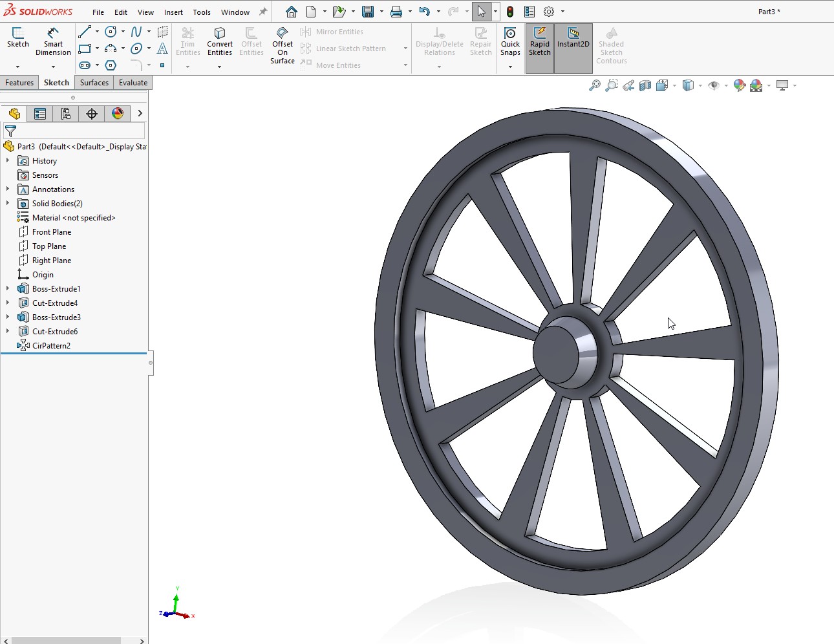Select the Front Plane item
Screen dimensions: 834x644
pyautogui.click(x=52, y=232)
